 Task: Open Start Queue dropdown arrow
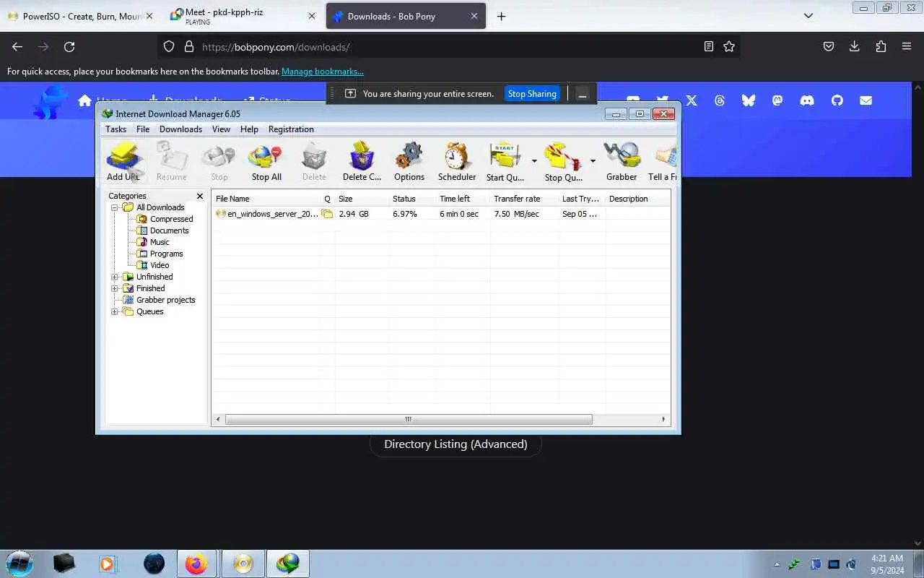pyautogui.click(x=534, y=161)
